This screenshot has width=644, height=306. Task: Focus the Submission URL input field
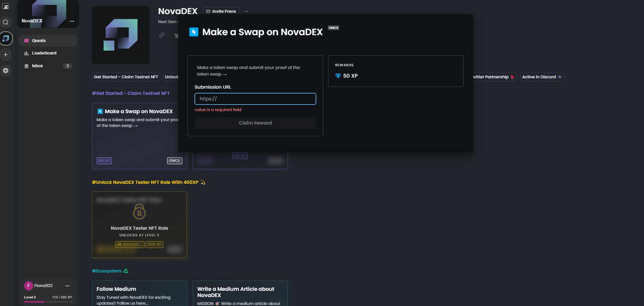tap(255, 99)
